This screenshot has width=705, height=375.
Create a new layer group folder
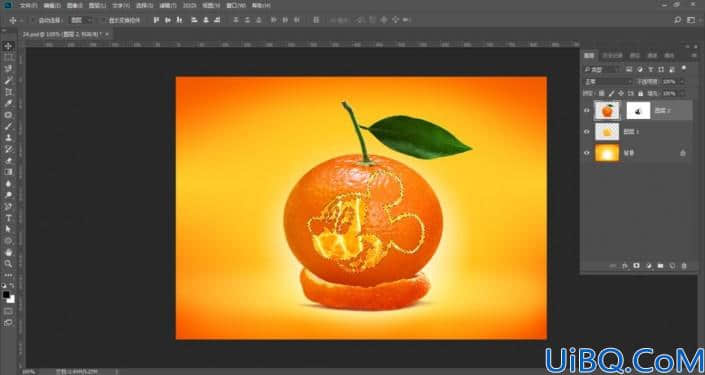(x=660, y=266)
